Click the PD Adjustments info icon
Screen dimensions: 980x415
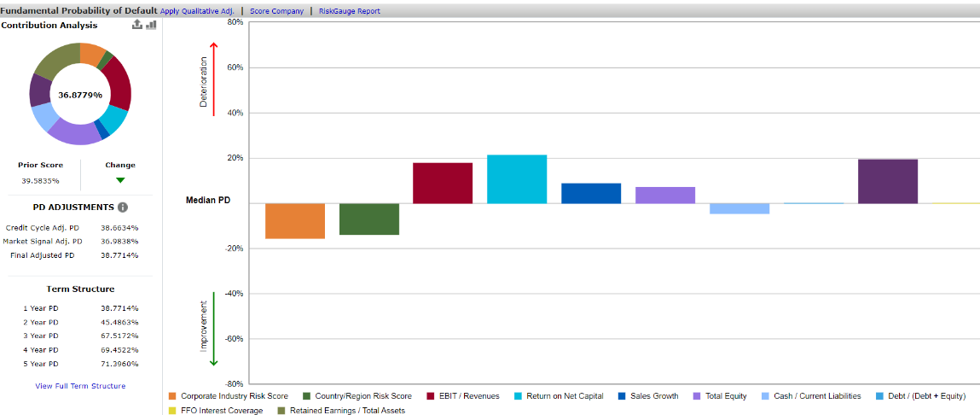point(123,207)
